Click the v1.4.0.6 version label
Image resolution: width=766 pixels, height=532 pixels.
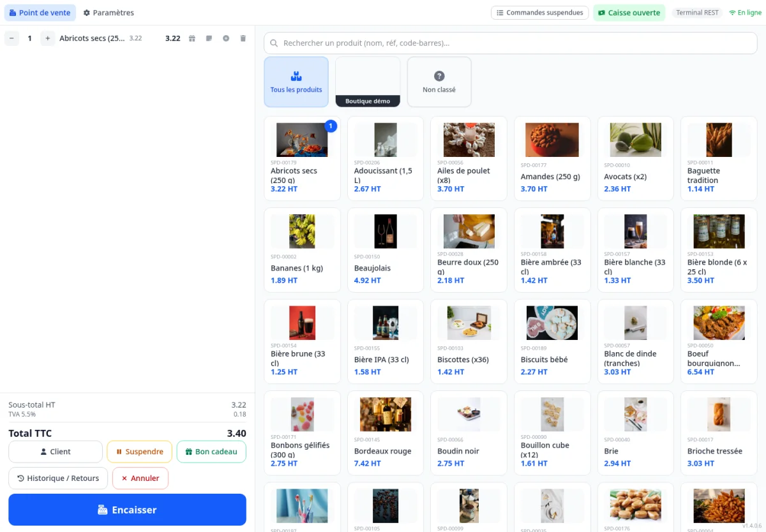pyautogui.click(x=753, y=526)
